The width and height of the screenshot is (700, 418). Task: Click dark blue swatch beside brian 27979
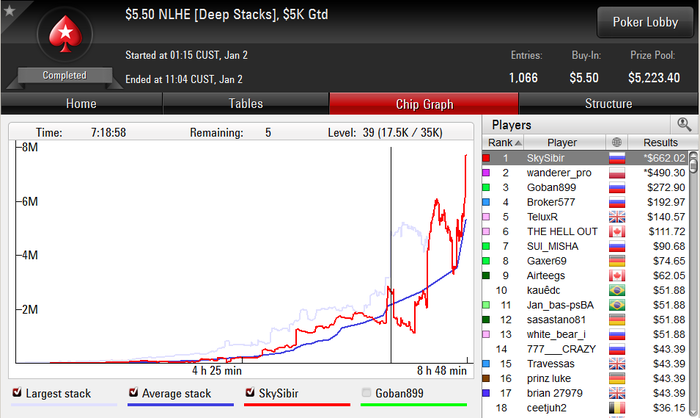[486, 393]
